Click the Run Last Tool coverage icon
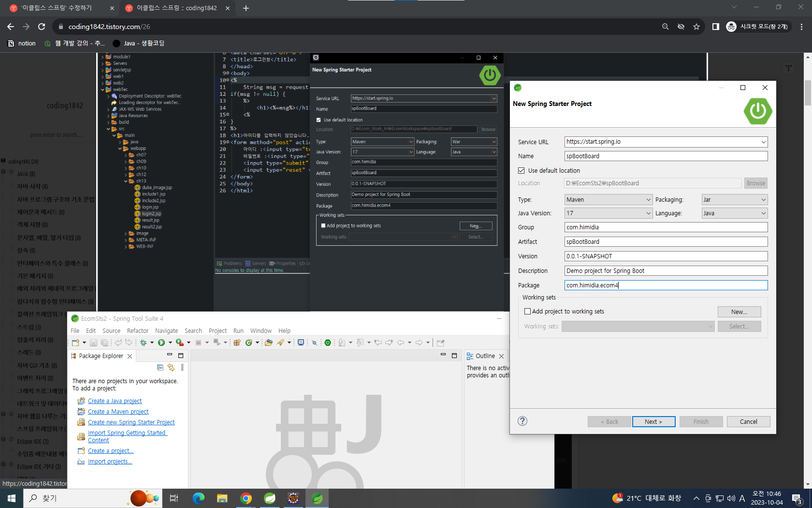812x508 pixels. point(179,343)
